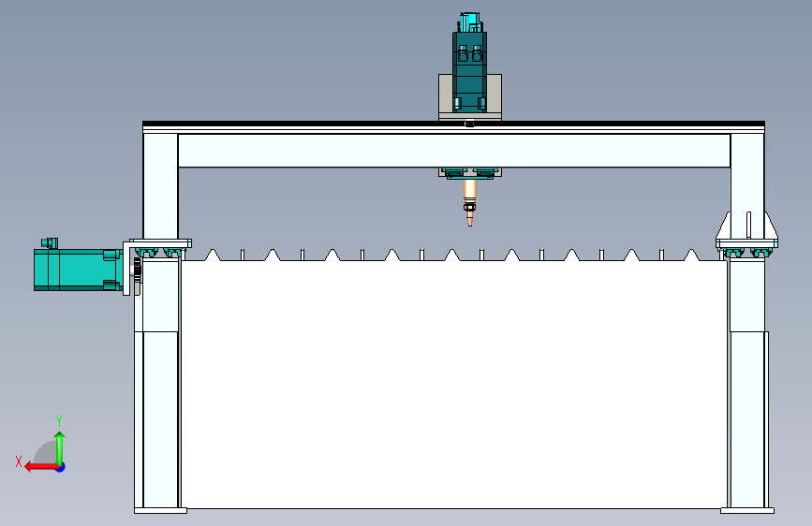Viewport: 812px width, 526px height.
Task: Click the blue Z axis dot of the triad
Action: tap(61, 467)
